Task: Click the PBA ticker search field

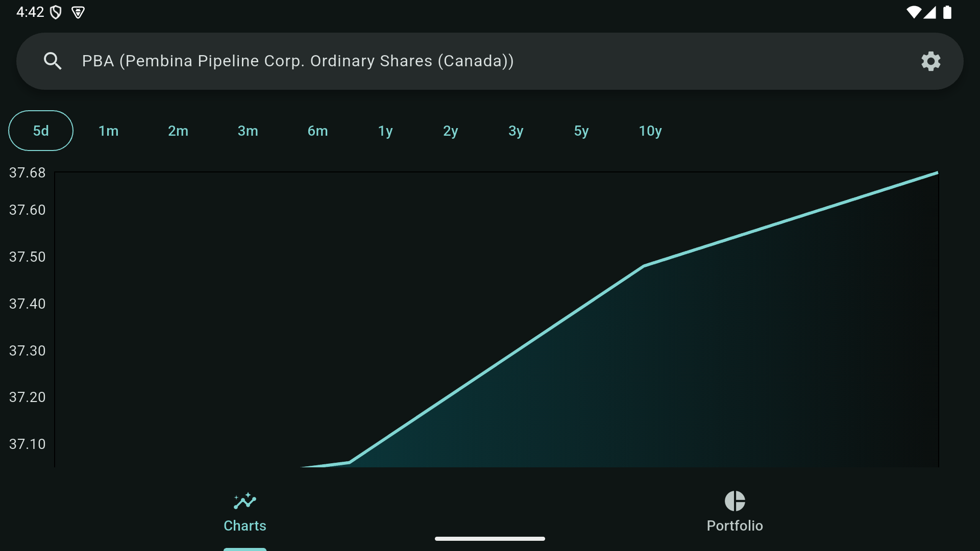Action: (298, 61)
